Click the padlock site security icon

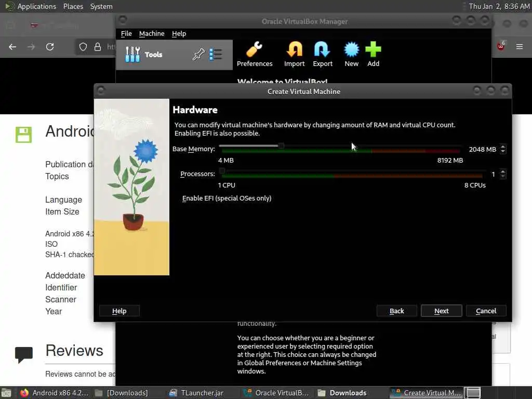click(98, 47)
